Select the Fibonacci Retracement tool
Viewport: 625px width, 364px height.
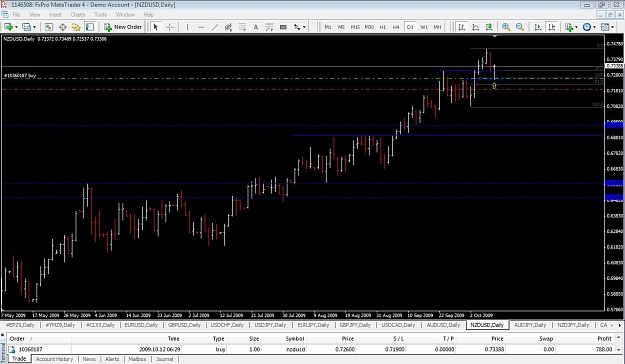(242, 27)
